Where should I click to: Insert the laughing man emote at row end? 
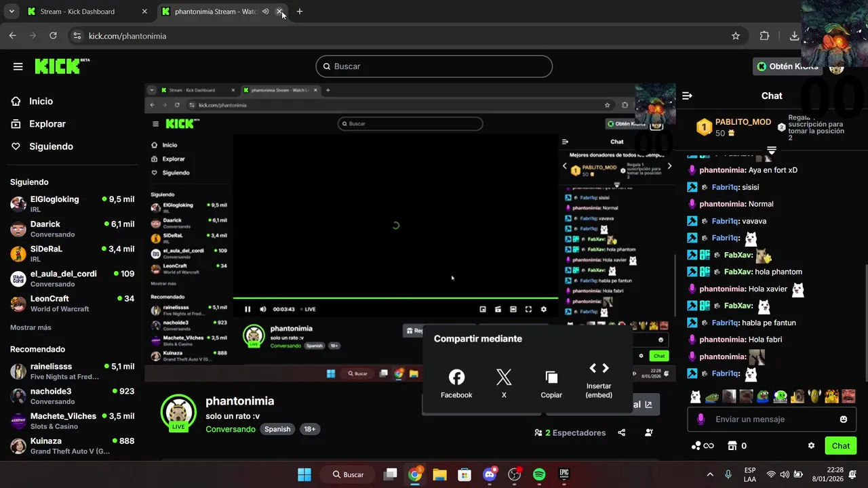tap(848, 396)
